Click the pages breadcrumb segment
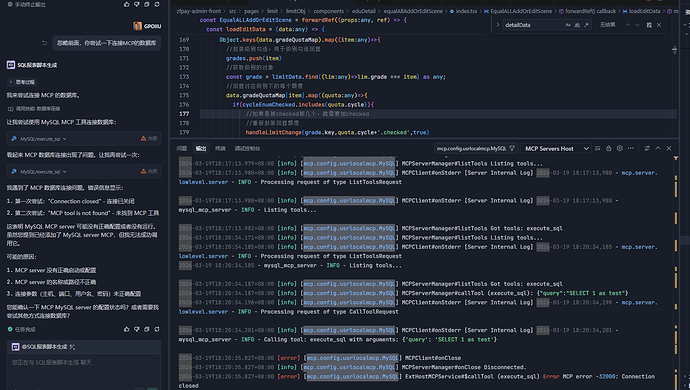This screenshot has height=390, width=690. [251, 11]
